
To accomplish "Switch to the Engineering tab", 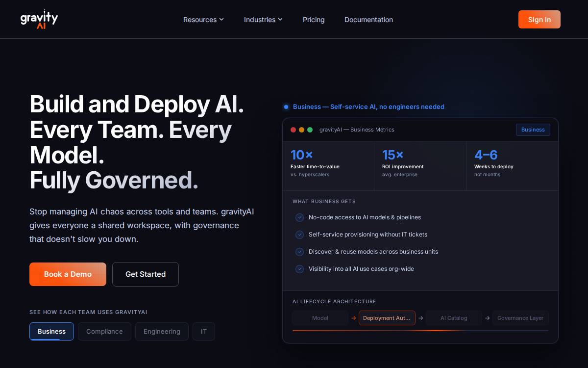I will tap(162, 331).
